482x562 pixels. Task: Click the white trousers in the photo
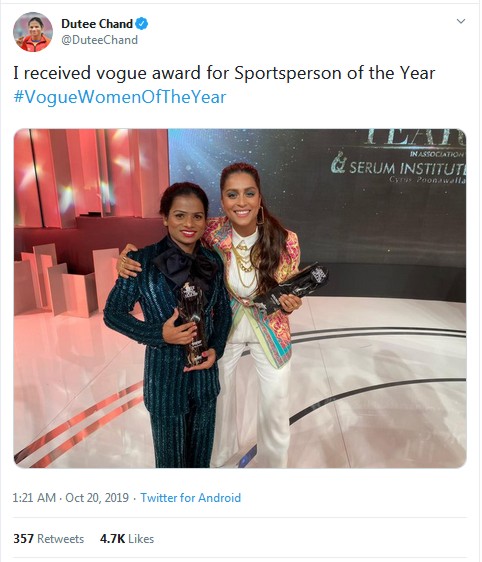point(252,401)
